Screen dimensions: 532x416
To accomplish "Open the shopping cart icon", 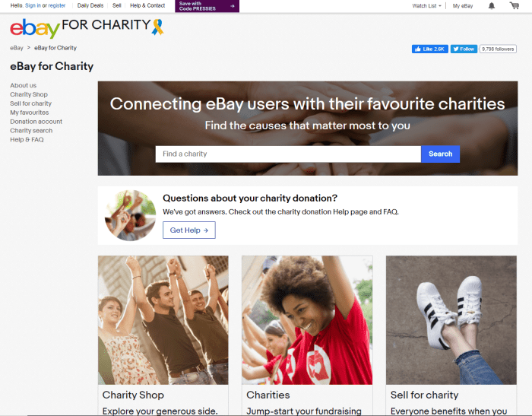I will [515, 5].
